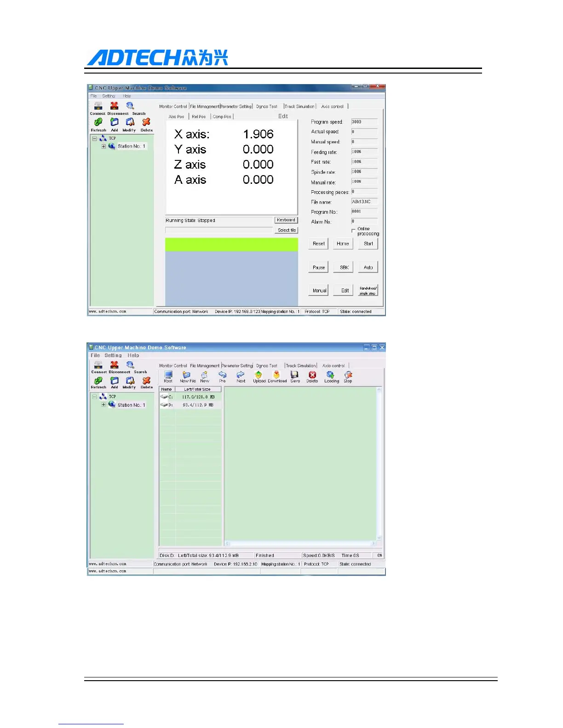Click Add icon in Monitor Control window
The image size is (563, 728).
click(115, 122)
